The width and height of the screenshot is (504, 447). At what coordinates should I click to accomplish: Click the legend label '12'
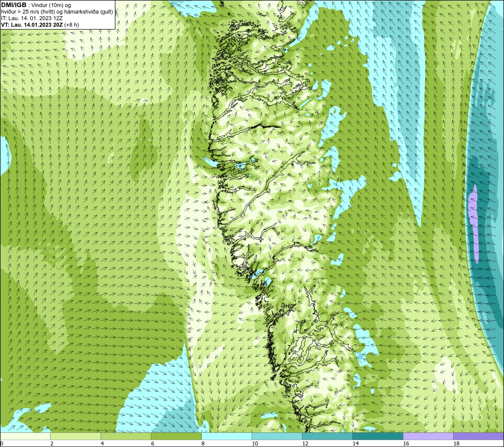click(x=305, y=444)
